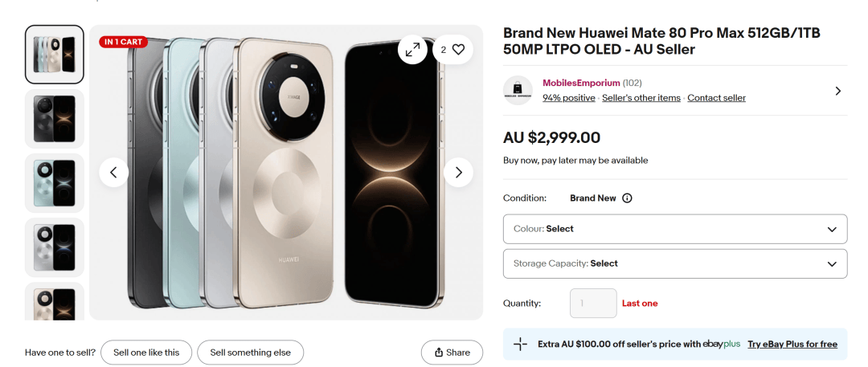Viewport: 868px width, 367px height.
Task: Click Sell one like this button
Action: 146,353
